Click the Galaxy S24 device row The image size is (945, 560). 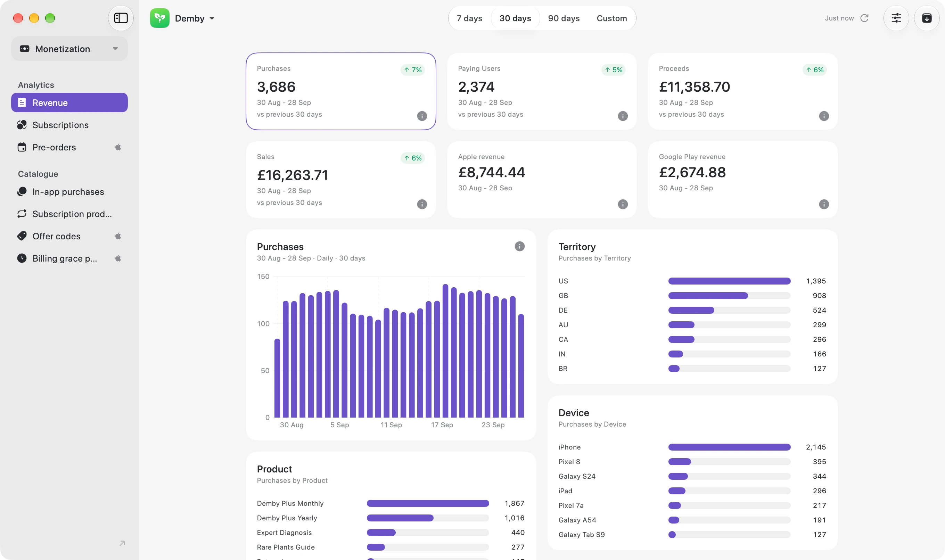pos(692,476)
